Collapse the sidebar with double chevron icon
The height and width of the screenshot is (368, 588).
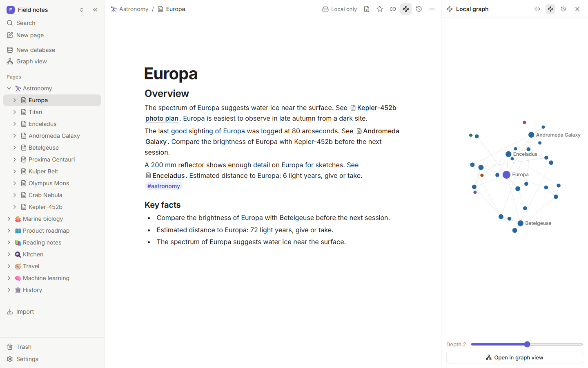click(x=95, y=10)
